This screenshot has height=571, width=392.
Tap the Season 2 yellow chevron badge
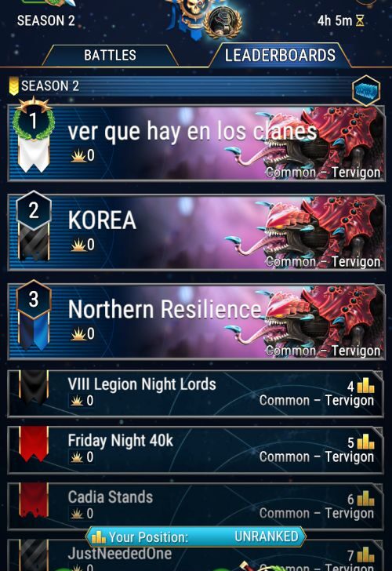[x=14, y=86]
